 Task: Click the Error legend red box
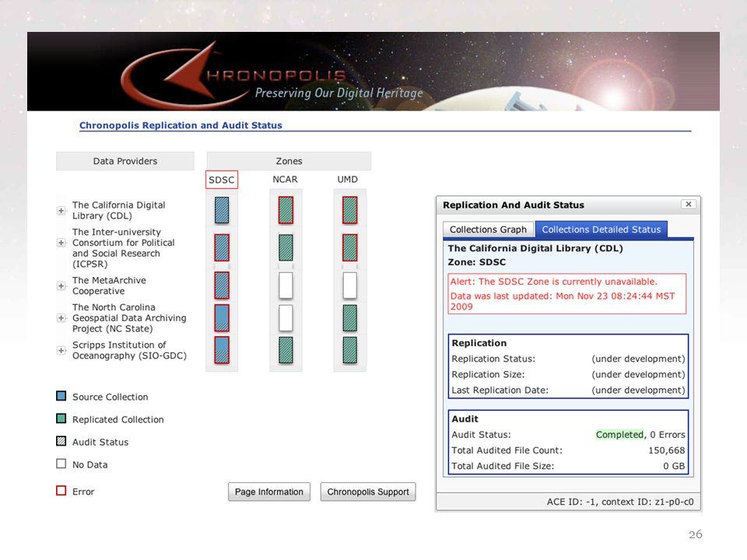(x=61, y=491)
